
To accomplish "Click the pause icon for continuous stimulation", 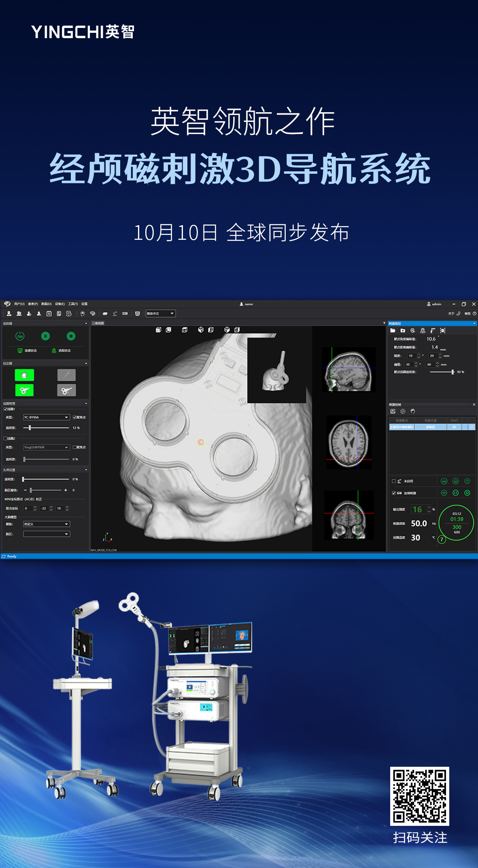I will click(455, 493).
